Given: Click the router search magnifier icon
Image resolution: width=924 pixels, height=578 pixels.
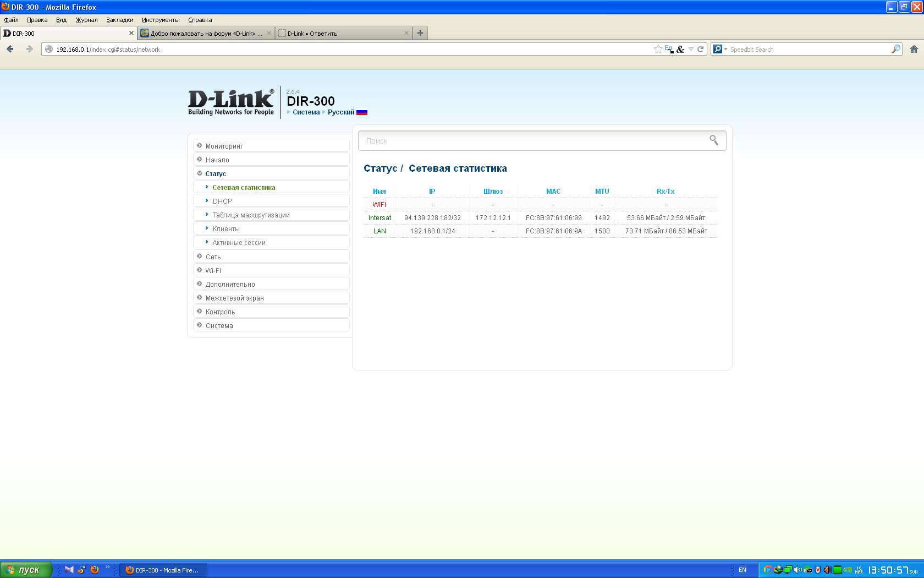Looking at the screenshot, I should pos(714,140).
